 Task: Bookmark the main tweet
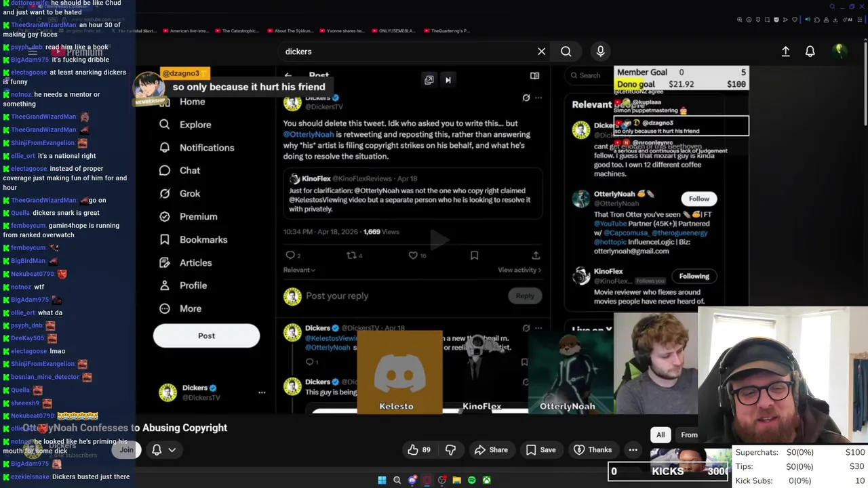click(x=474, y=256)
